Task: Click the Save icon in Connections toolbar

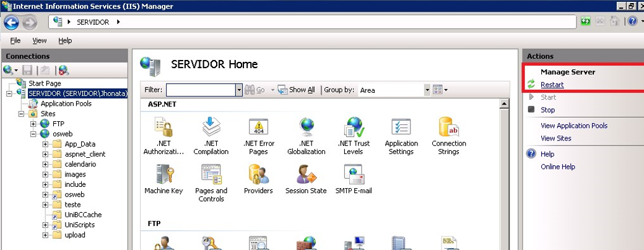Action: tap(27, 70)
